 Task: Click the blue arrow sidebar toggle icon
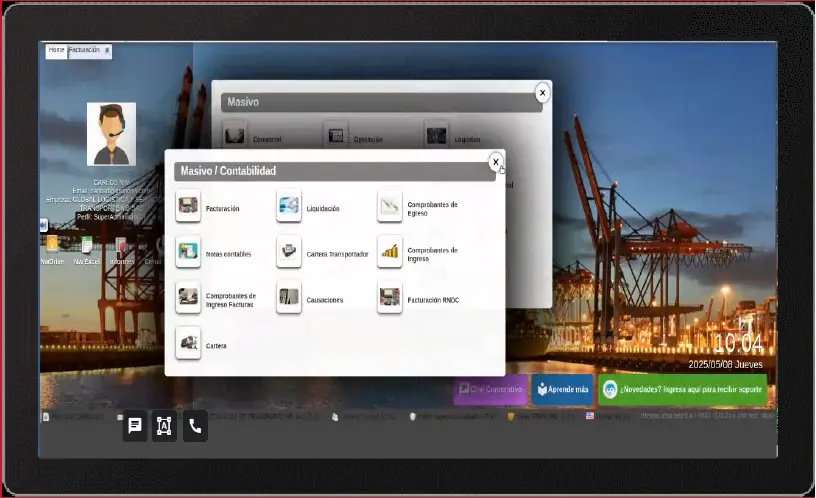pos(44,225)
